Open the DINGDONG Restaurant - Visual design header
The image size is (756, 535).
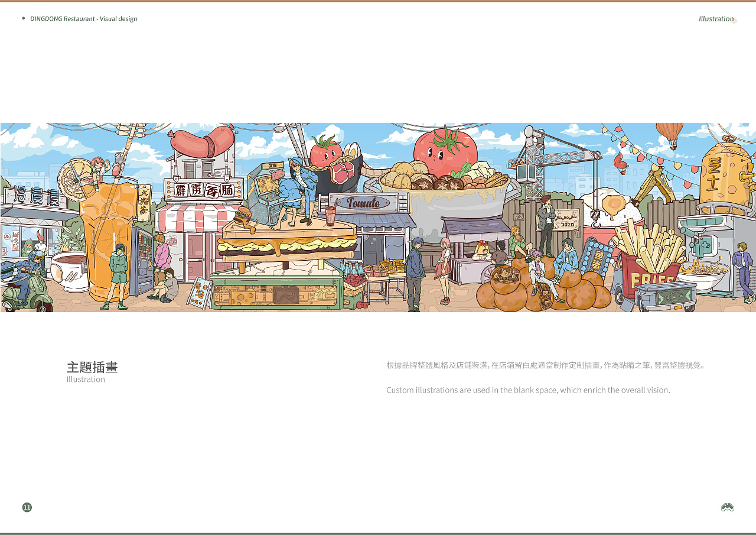point(83,19)
